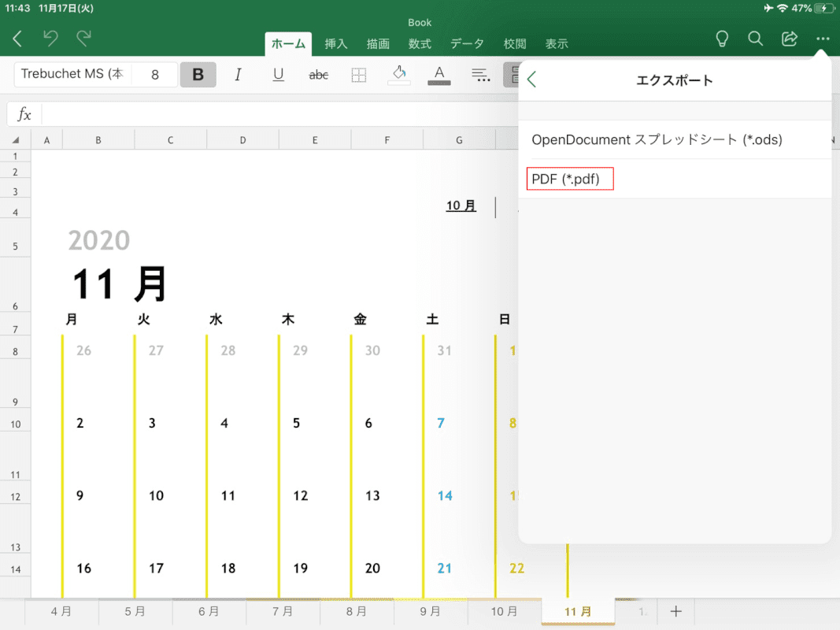
Task: Tap the fx function icon
Action: tap(24, 114)
